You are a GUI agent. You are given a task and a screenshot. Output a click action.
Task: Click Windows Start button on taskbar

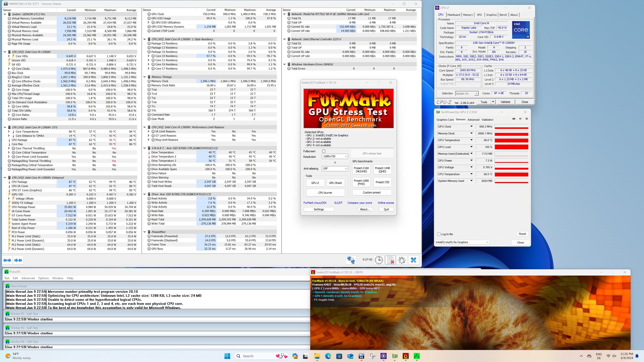coord(227,356)
